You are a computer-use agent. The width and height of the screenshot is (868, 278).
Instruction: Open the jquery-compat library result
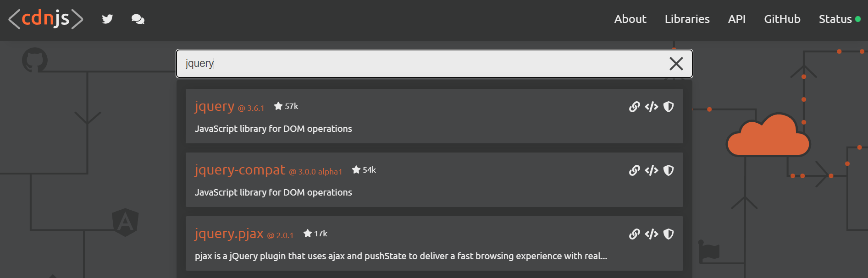(240, 170)
